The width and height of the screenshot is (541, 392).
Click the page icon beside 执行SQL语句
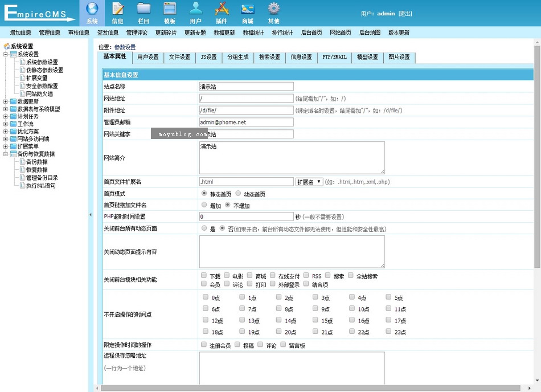point(22,185)
